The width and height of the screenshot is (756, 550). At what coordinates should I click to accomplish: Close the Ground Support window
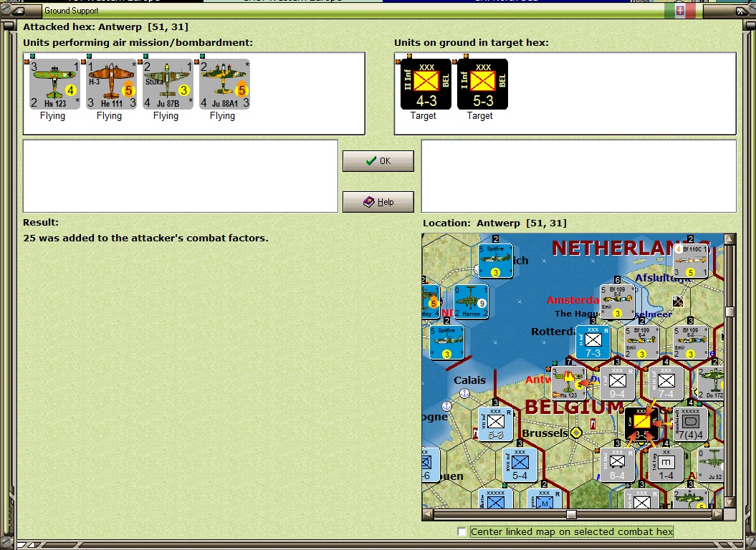point(740,11)
